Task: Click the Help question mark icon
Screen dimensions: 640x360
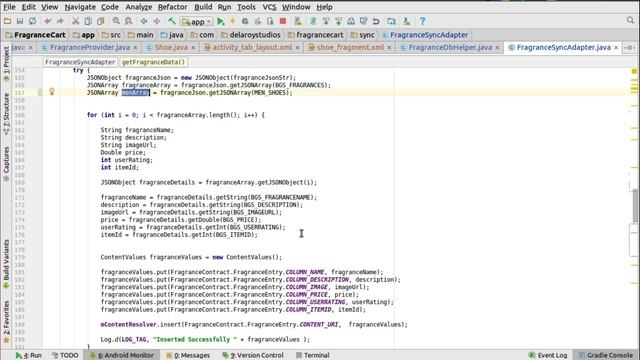Action: click(x=422, y=21)
